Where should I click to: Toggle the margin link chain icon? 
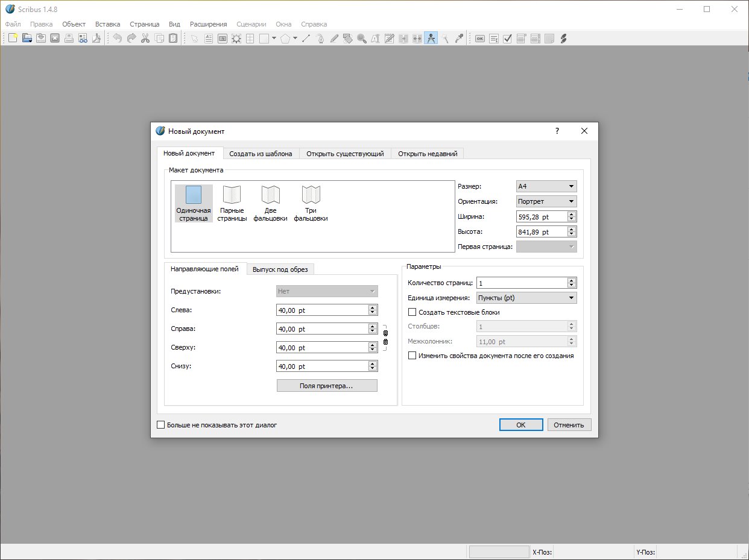[x=385, y=338]
